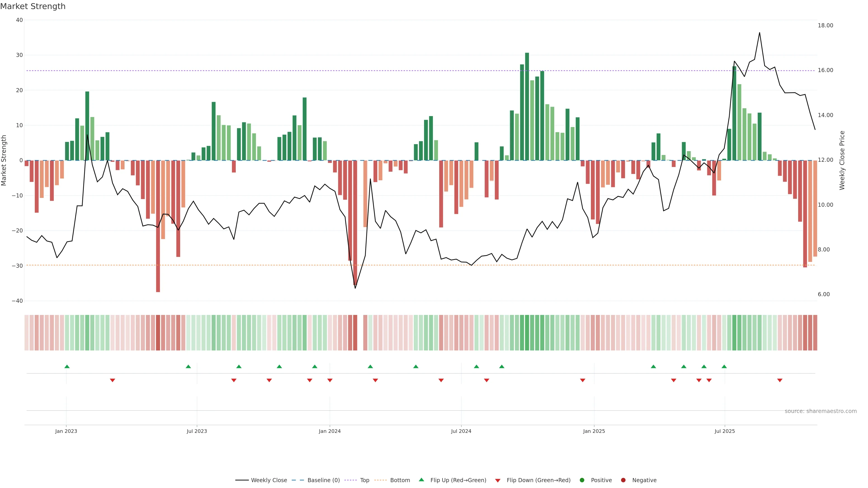Click the Positive green circle legend icon
Image resolution: width=868 pixels, height=488 pixels.
click(x=582, y=480)
